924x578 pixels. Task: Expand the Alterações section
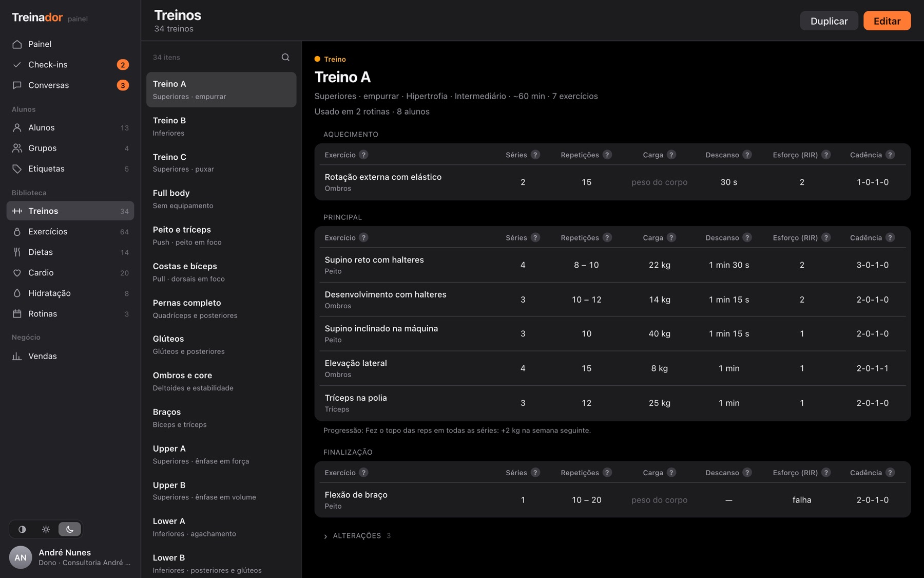357,535
